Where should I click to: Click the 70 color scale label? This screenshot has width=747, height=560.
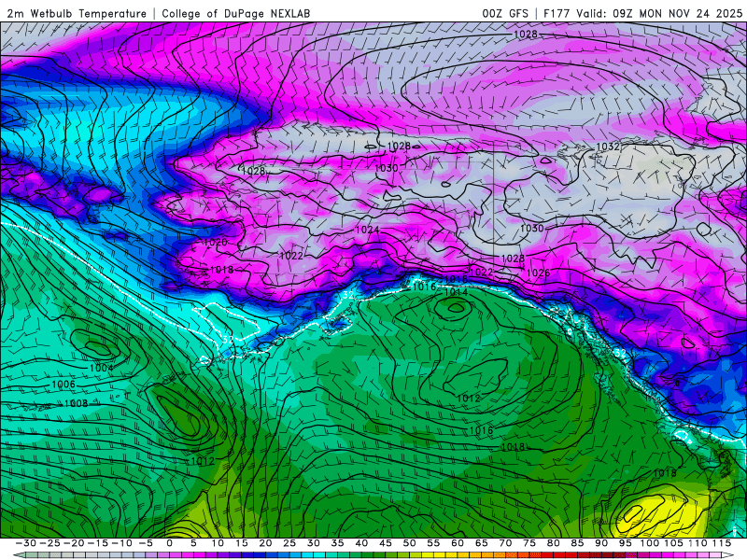[x=505, y=543]
